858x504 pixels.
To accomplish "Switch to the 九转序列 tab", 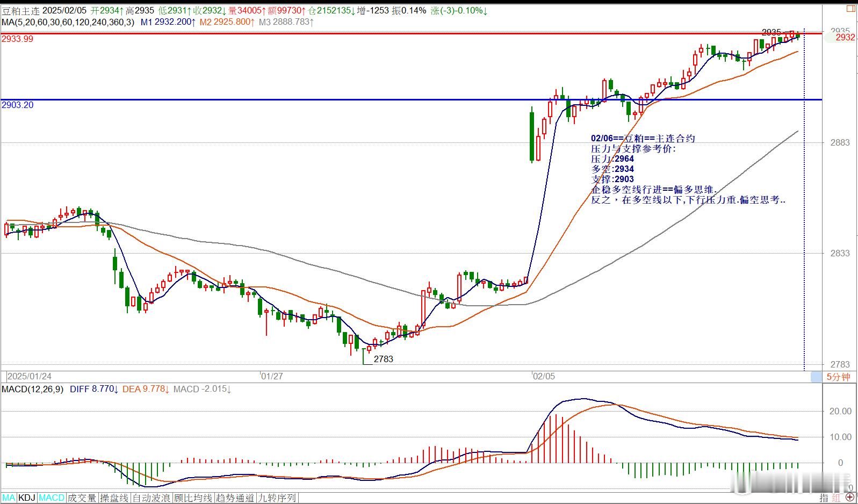I will tap(277, 498).
